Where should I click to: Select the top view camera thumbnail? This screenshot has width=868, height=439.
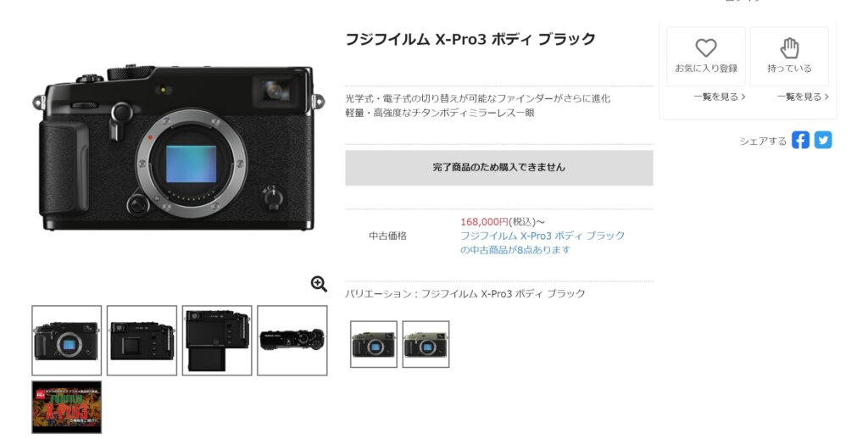point(292,341)
